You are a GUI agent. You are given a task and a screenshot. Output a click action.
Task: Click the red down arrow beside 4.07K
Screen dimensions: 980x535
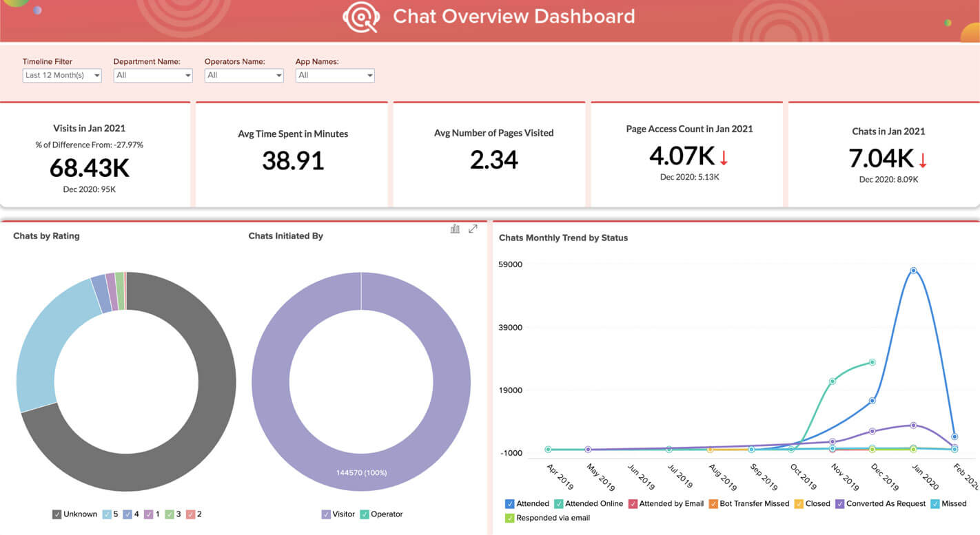tap(724, 158)
